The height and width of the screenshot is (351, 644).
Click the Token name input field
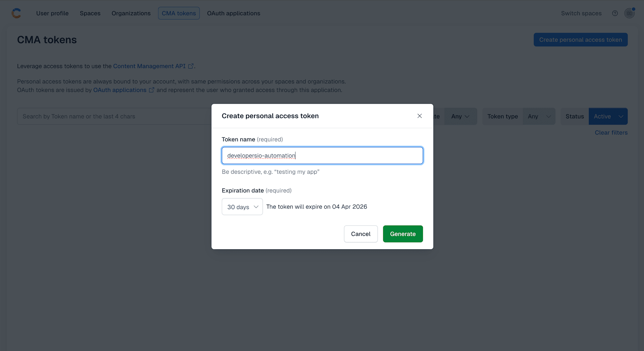tap(322, 156)
